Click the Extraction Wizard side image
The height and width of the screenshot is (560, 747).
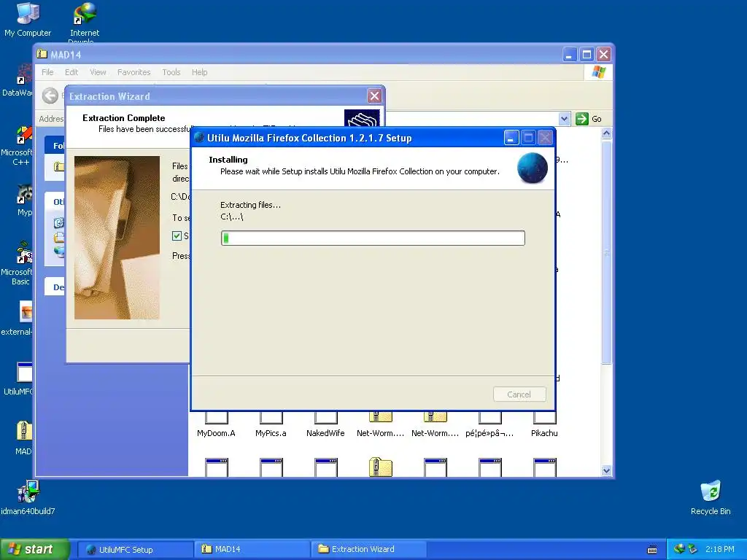click(117, 238)
